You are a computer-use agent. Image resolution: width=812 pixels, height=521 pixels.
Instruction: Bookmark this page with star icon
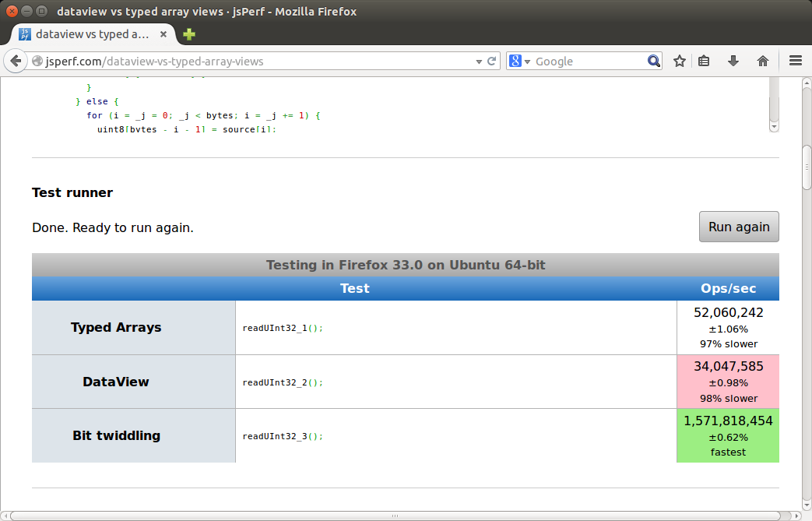pyautogui.click(x=680, y=61)
